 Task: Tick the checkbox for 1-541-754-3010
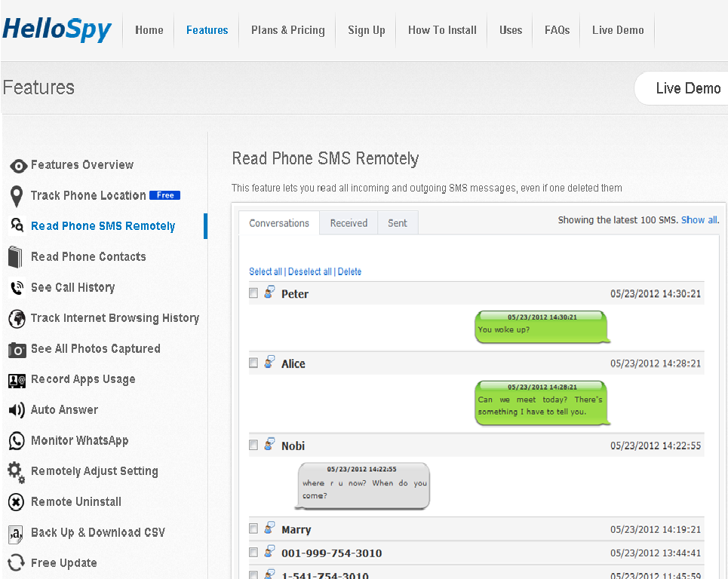(253, 574)
